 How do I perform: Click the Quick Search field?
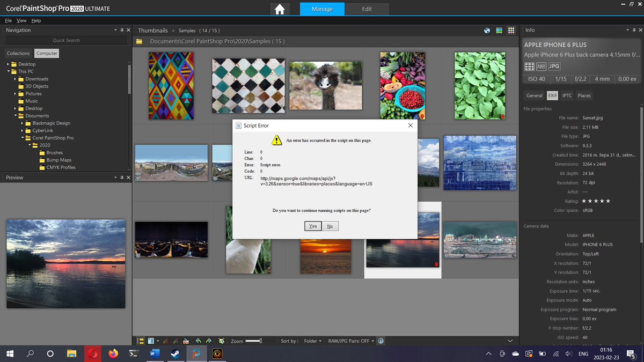66,40
